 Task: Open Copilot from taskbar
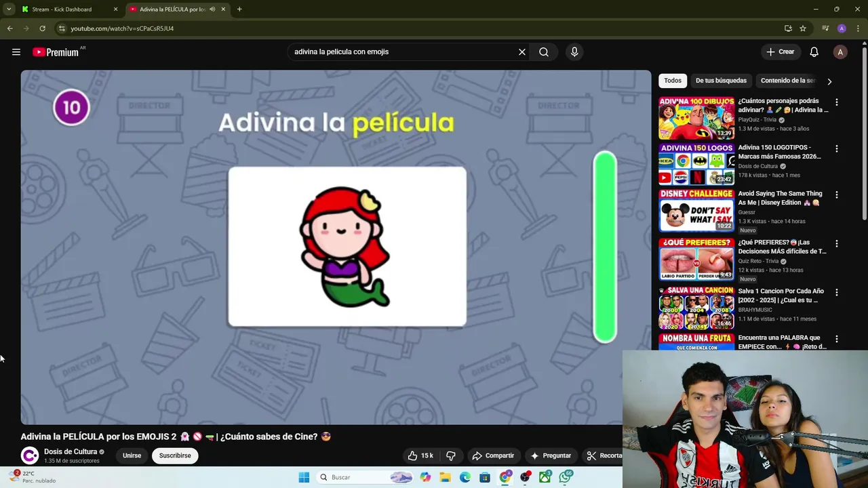point(425,477)
